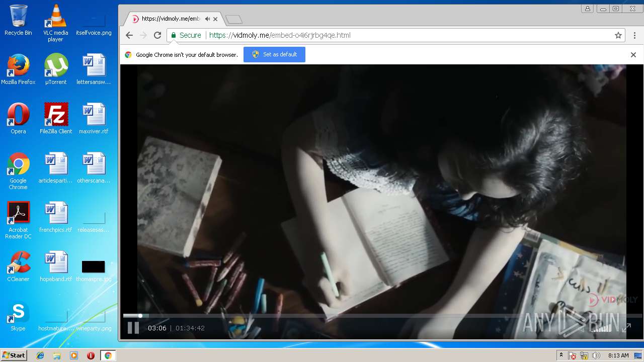Select the maxriver.rtf document
The image size is (644, 362).
(94, 119)
